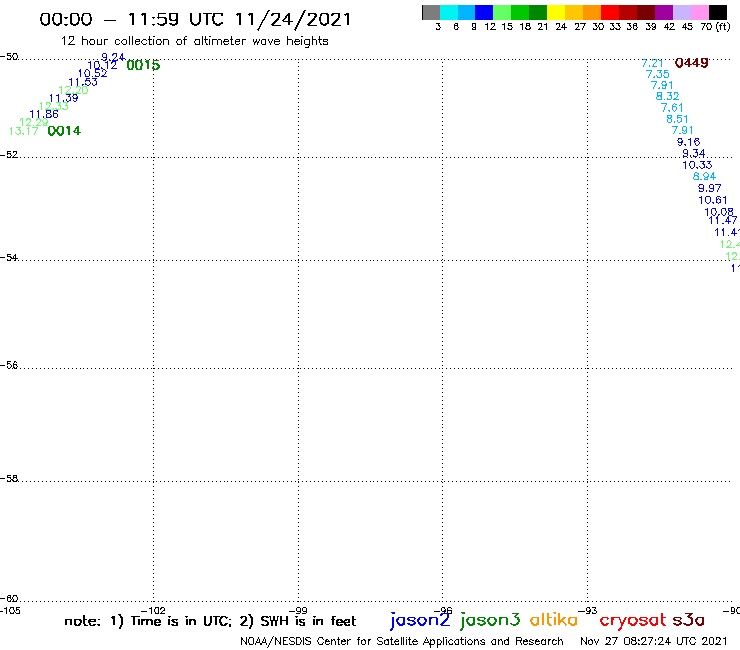Click the 10.33 wave height value

[x=697, y=165]
